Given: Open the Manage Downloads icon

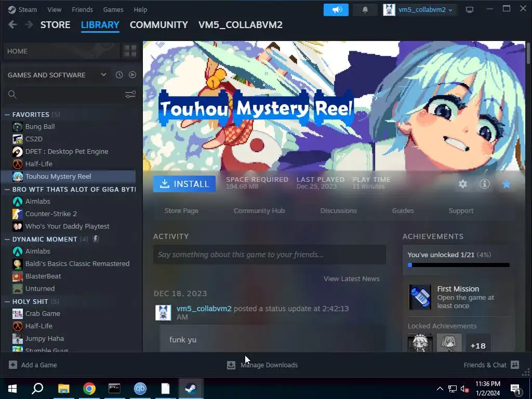Looking at the screenshot, I should (231, 365).
